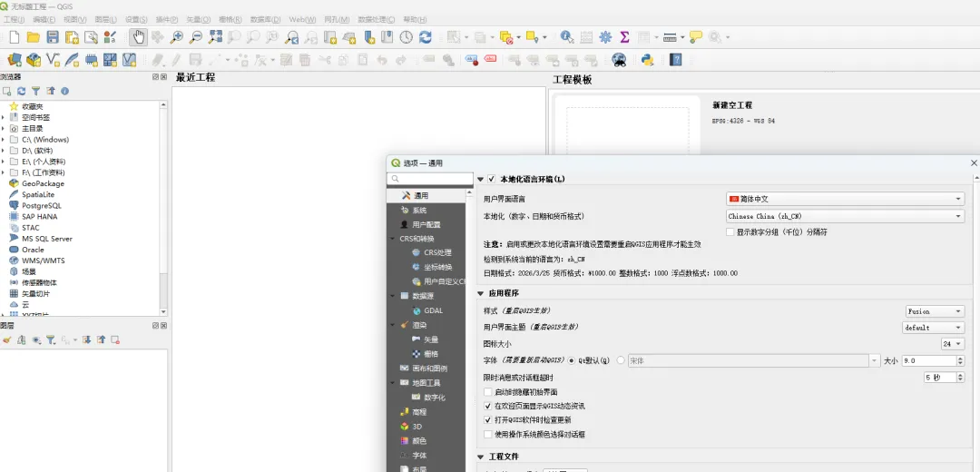This screenshot has height=472, width=980.
Task: Open the 用户界面主题 default dropdown
Action: tap(935, 328)
